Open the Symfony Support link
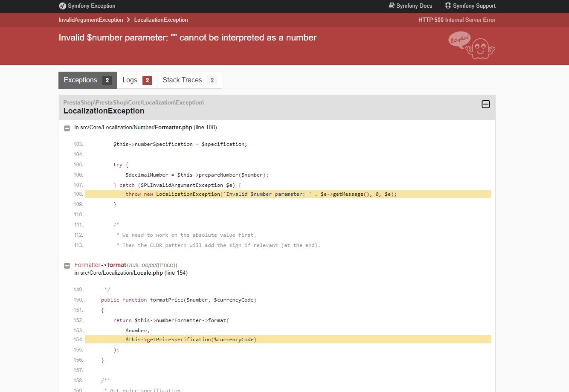569x392 pixels. pyautogui.click(x=470, y=6)
